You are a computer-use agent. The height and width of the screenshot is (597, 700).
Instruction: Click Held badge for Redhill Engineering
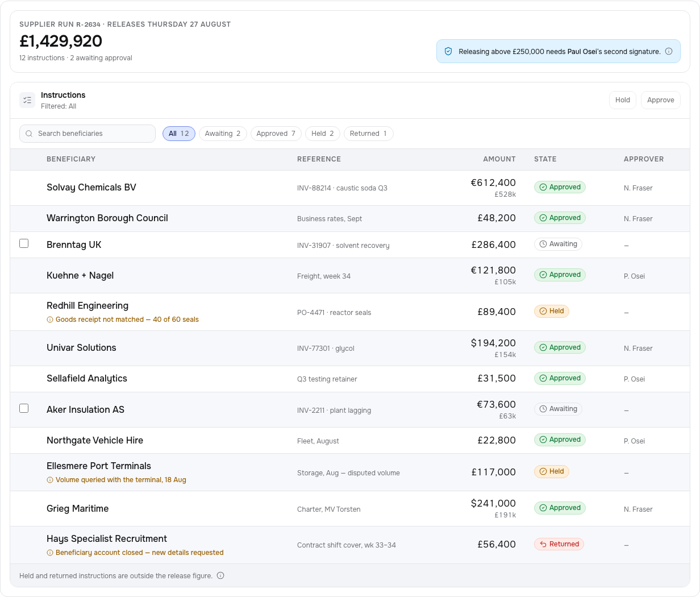point(552,311)
